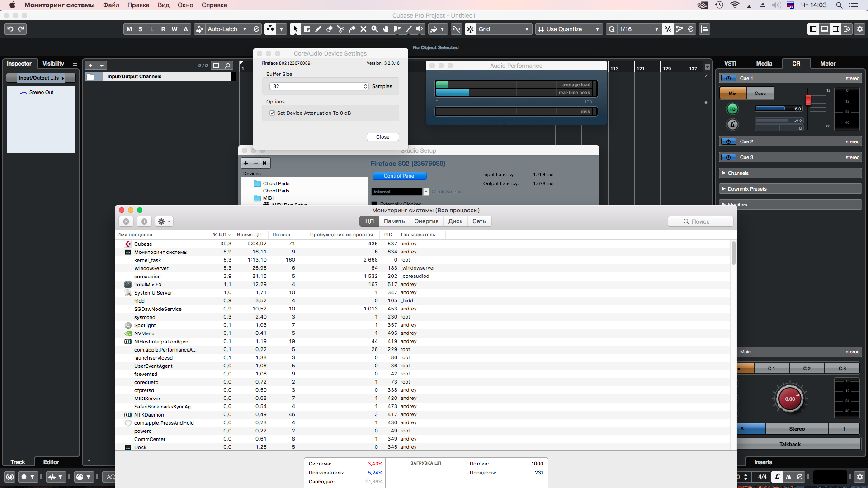Open the Visibility tab in left zone
The height and width of the screenshot is (488, 868).
pyautogui.click(x=53, y=64)
